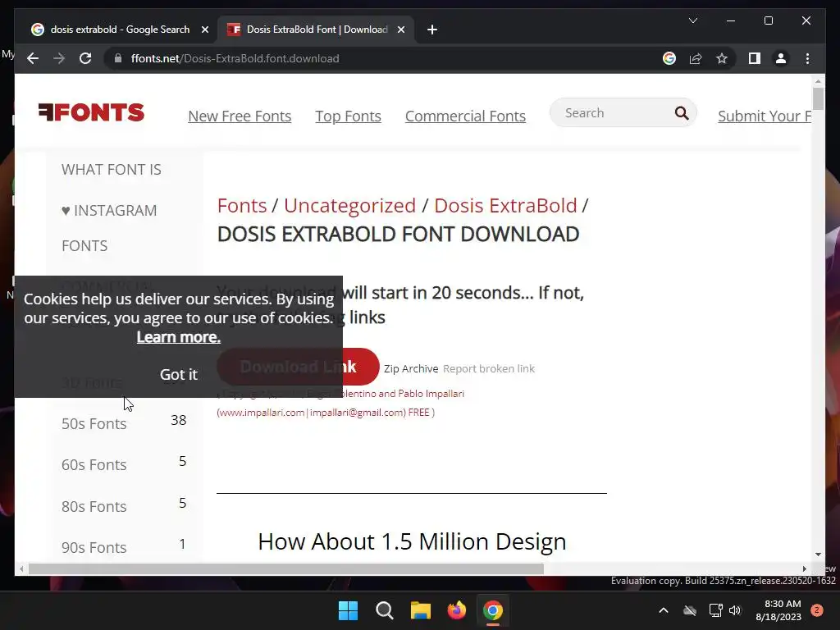Image resolution: width=840 pixels, height=630 pixels.
Task: Open Google icon in address bar
Action: 669,58
